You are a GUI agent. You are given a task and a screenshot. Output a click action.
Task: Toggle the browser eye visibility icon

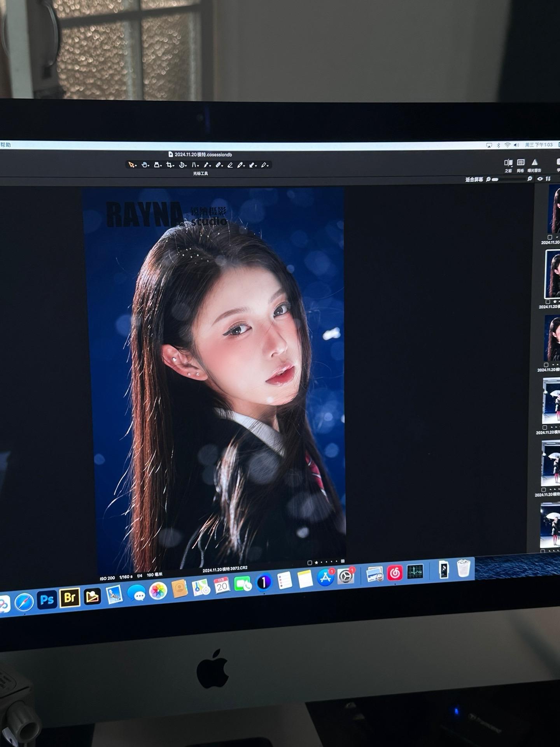point(540,179)
